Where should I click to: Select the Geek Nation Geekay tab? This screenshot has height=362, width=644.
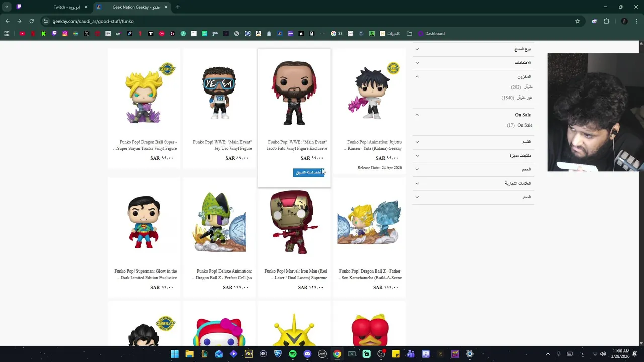click(132, 7)
